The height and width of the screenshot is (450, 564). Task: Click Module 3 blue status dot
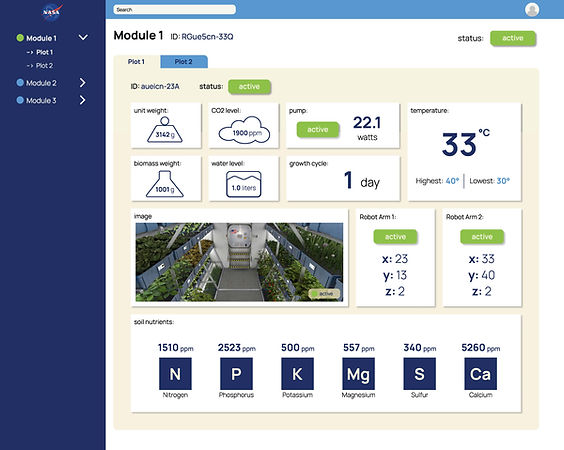coord(20,100)
